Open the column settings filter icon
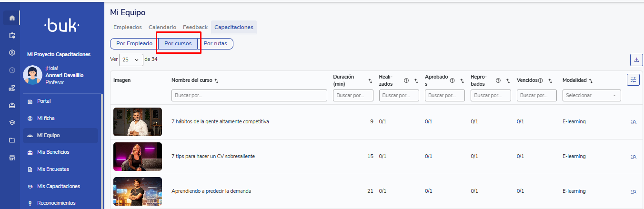This screenshot has width=644, height=209. (633, 80)
